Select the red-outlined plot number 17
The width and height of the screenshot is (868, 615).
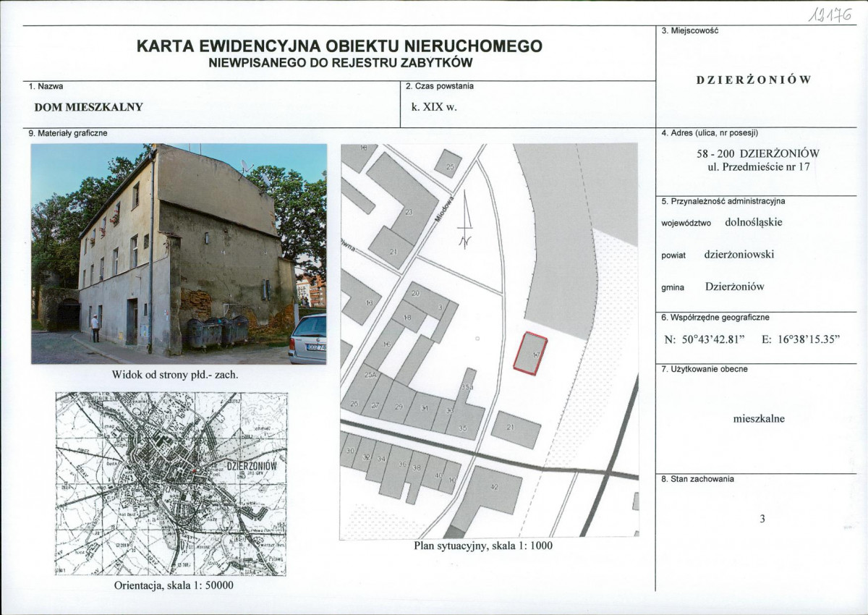pyautogui.click(x=529, y=352)
